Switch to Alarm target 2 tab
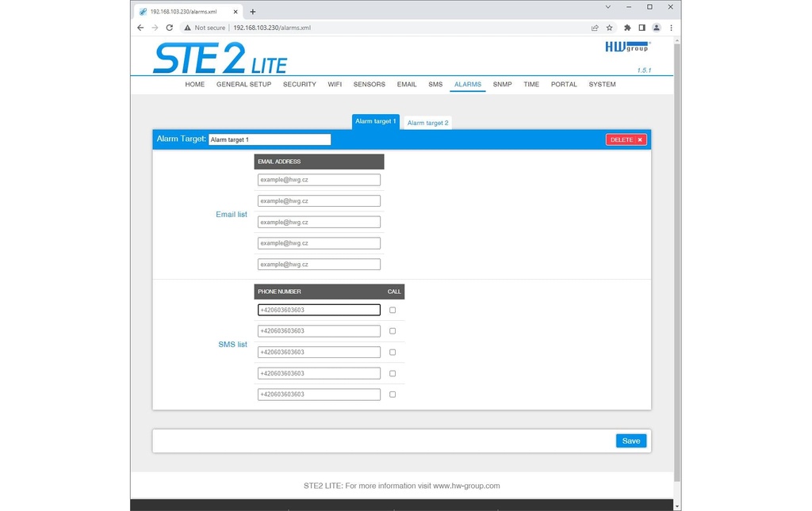The image size is (812, 511). [427, 123]
